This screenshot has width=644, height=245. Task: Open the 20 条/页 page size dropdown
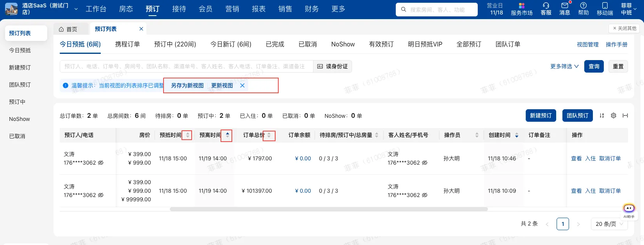pyautogui.click(x=609, y=224)
